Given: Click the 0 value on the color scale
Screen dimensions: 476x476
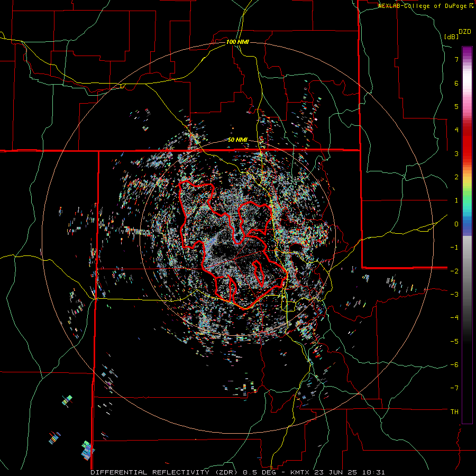Looking at the screenshot, I should click(x=456, y=224).
